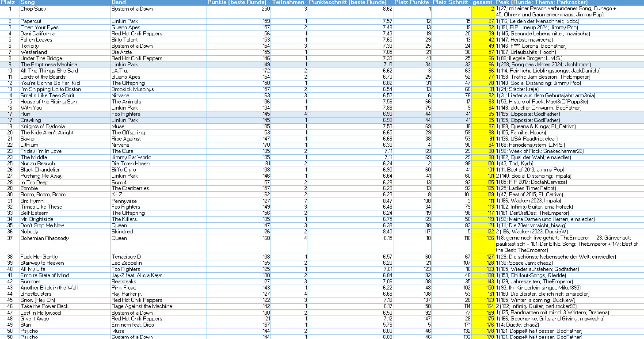The image size is (644, 339).
Task: Click the 'Eminem feat. Dido' band cell
Action: coord(158,325)
